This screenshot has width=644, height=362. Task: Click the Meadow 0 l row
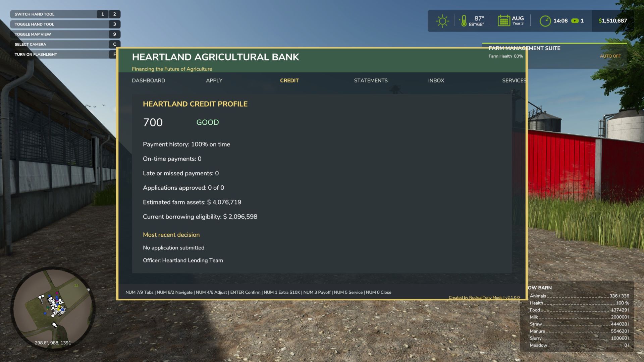click(579, 345)
